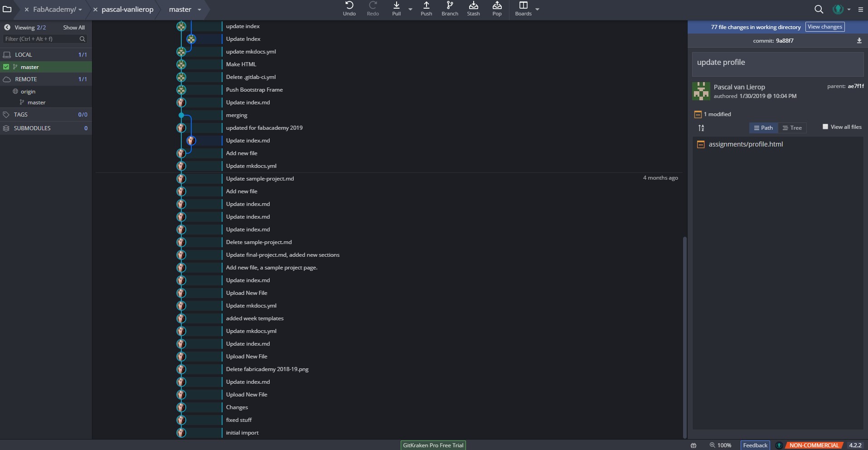Screen dimensions: 868x450
Task: Enable the View all files checkbox
Action: point(825,127)
